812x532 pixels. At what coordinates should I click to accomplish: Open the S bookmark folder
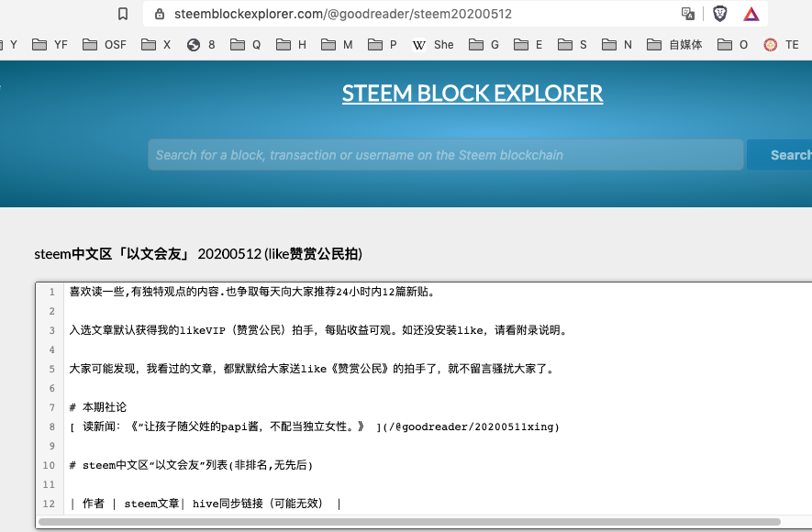click(x=573, y=45)
